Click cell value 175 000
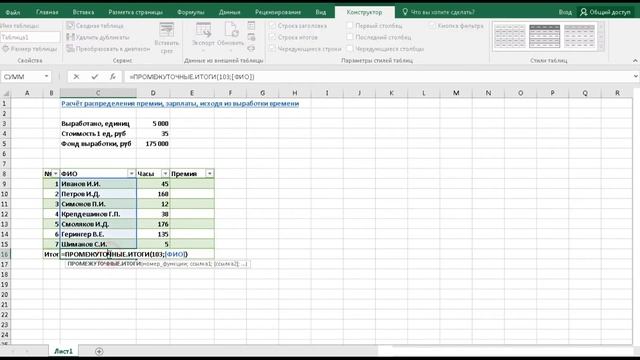640x360 pixels. tap(153, 144)
